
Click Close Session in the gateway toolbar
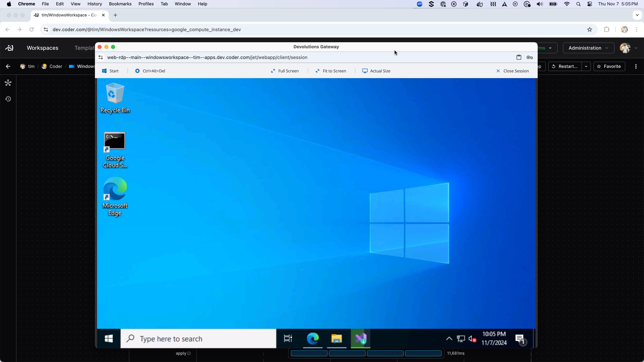(x=513, y=71)
